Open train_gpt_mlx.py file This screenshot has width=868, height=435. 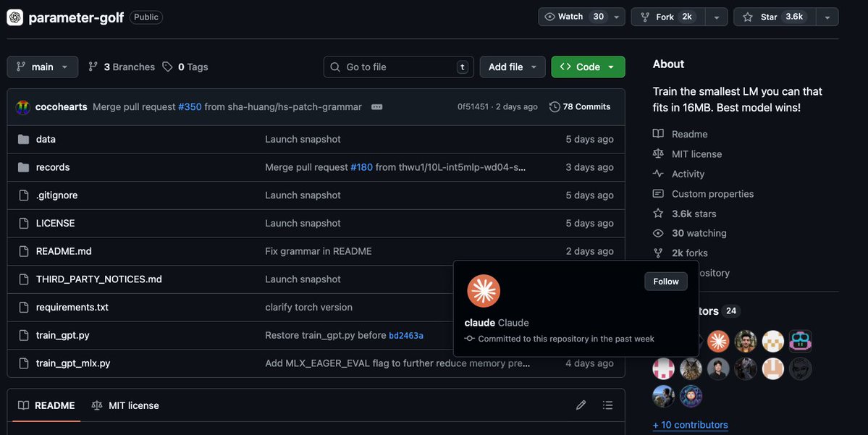click(x=73, y=363)
